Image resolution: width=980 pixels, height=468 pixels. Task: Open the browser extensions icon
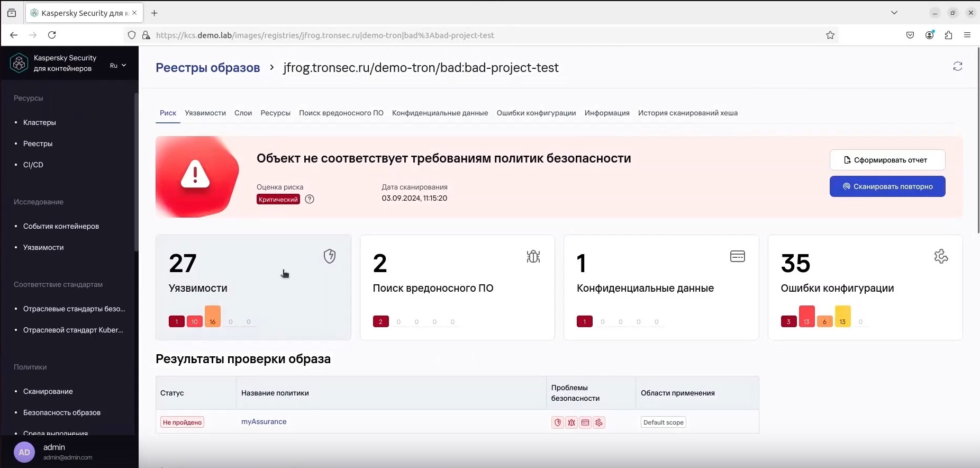(948, 35)
